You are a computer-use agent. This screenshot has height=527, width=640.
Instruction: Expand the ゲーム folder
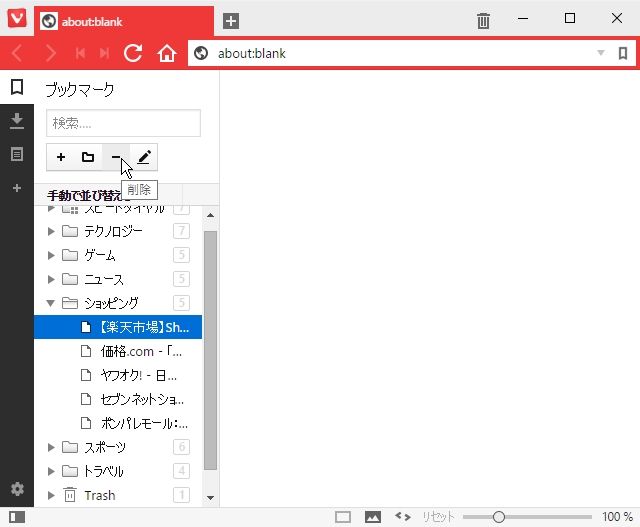tap(51, 256)
